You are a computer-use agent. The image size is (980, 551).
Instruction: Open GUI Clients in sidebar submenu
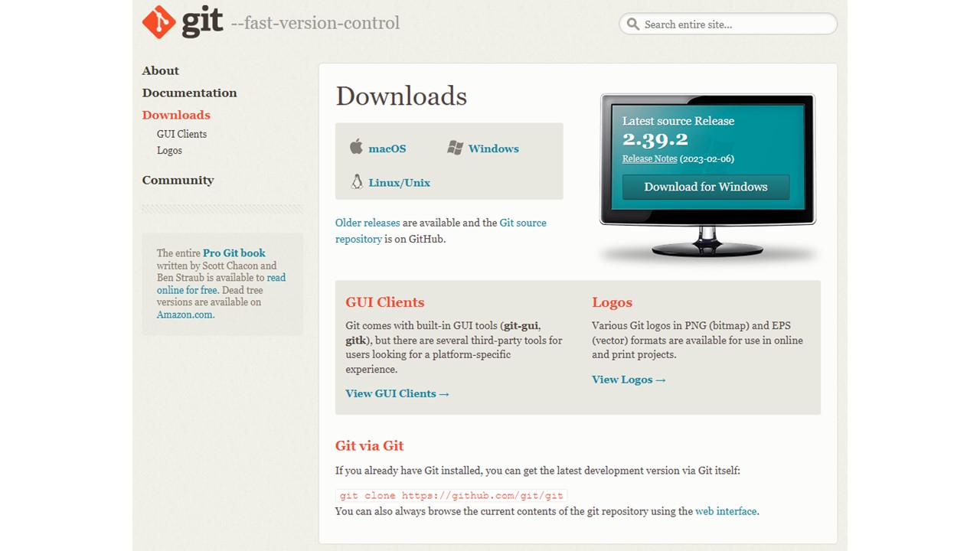click(x=181, y=134)
